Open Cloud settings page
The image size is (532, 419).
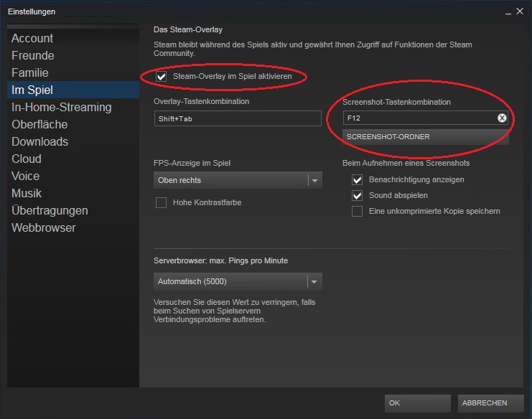73,159
